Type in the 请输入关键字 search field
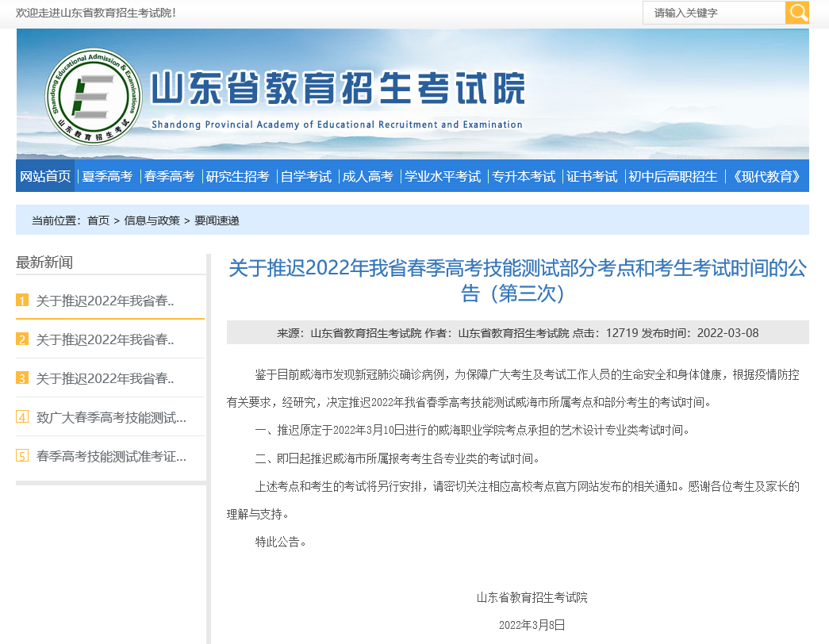The image size is (829, 644). tap(713, 13)
